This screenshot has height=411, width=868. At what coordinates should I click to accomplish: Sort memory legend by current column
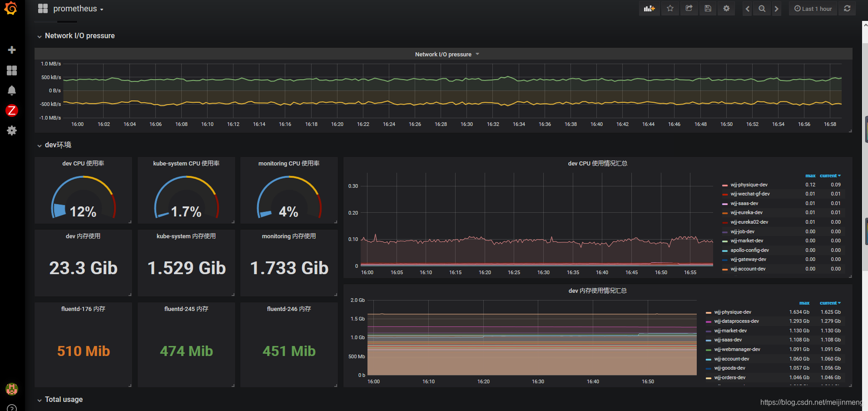point(830,303)
